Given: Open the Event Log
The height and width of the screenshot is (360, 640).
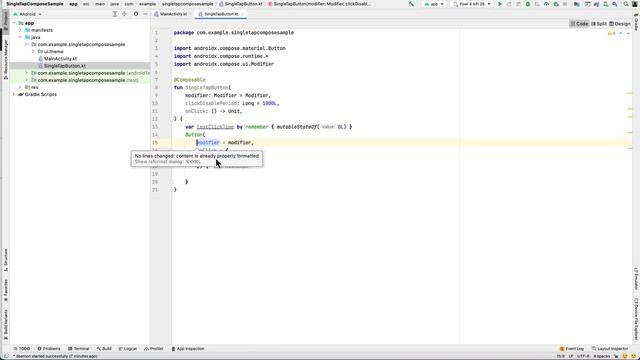Looking at the screenshot, I should [571, 349].
